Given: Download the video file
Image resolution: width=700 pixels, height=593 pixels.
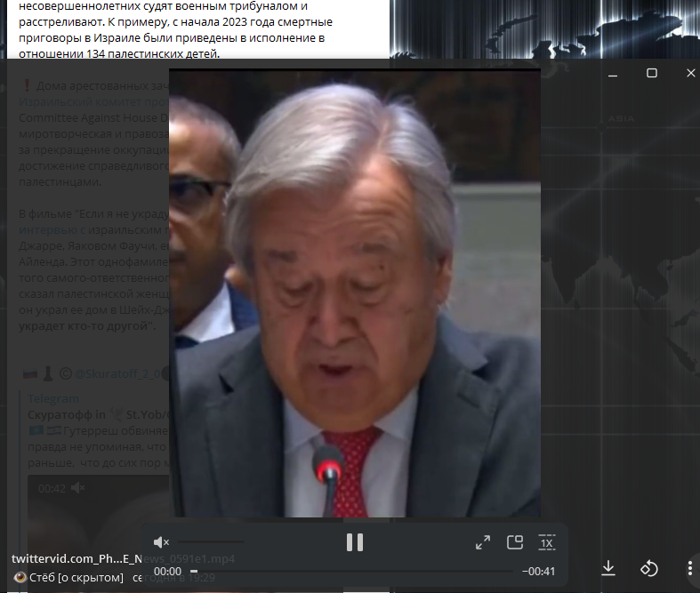Looking at the screenshot, I should (608, 568).
